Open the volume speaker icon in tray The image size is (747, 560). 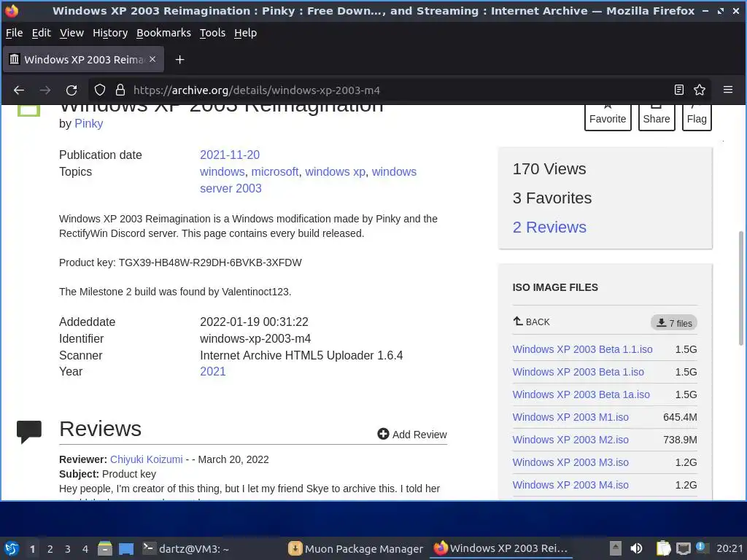(x=636, y=548)
